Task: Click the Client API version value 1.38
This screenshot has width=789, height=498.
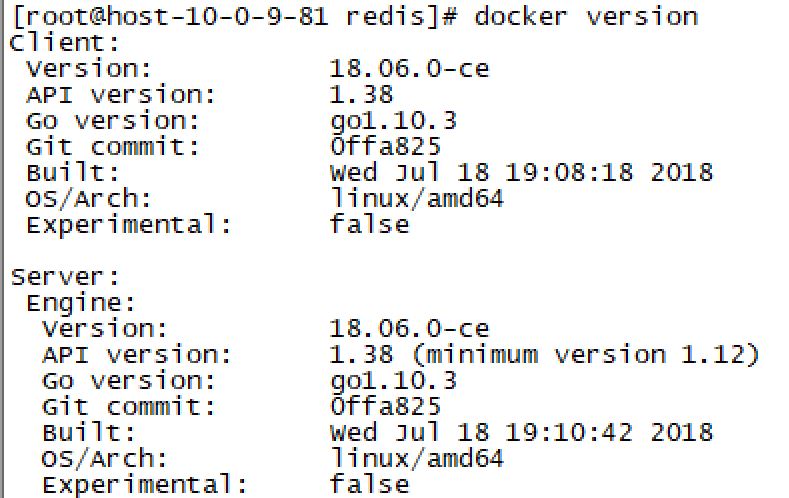Action: [x=361, y=95]
